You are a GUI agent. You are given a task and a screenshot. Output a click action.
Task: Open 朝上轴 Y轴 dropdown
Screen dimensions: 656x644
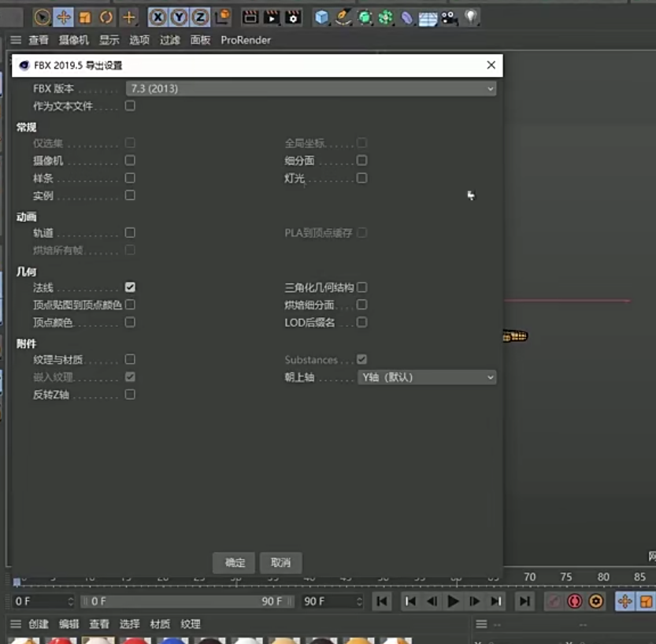pyautogui.click(x=427, y=377)
